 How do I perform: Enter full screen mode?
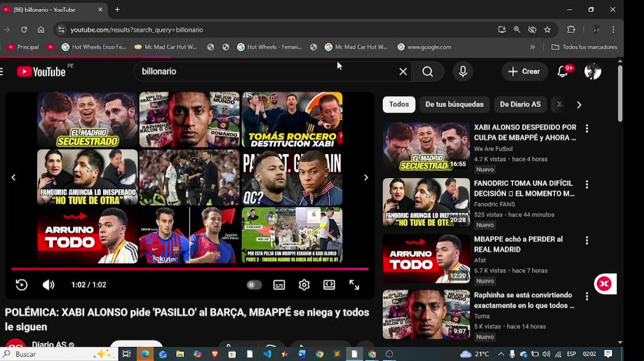click(x=354, y=285)
